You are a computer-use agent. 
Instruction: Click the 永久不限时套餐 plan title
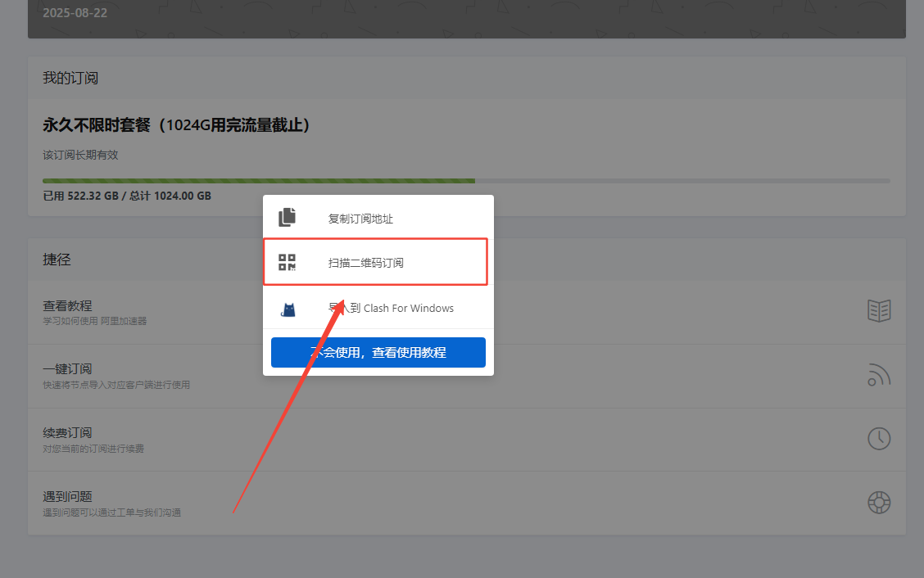[176, 125]
